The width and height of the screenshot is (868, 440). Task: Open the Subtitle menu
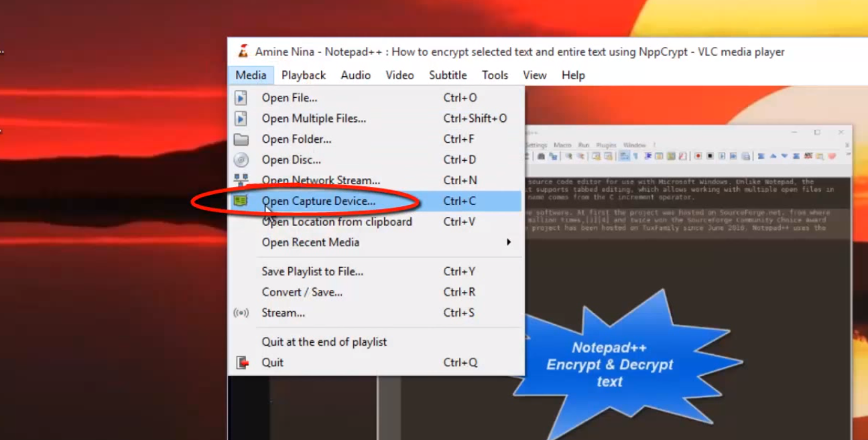tap(448, 75)
